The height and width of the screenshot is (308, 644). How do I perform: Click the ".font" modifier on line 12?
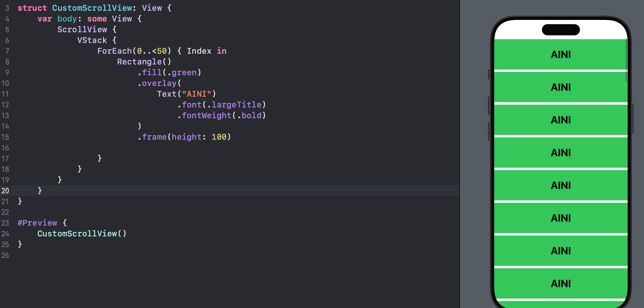coord(189,105)
